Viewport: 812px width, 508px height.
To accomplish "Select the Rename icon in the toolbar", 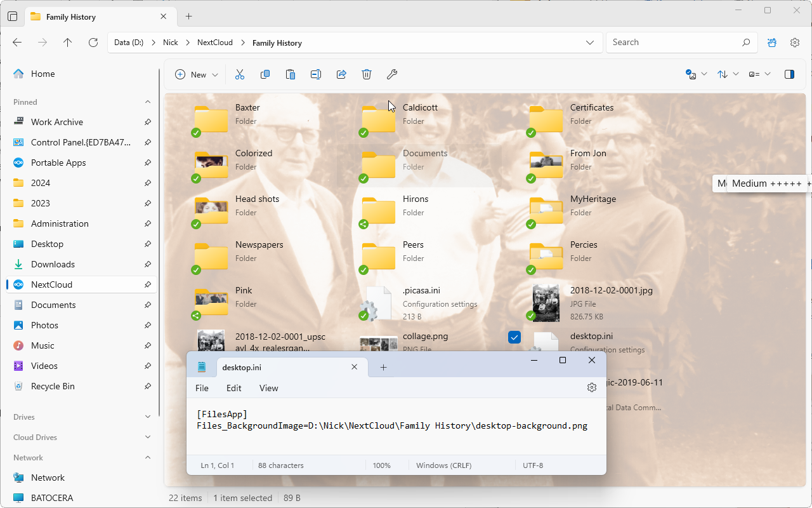I will (316, 74).
